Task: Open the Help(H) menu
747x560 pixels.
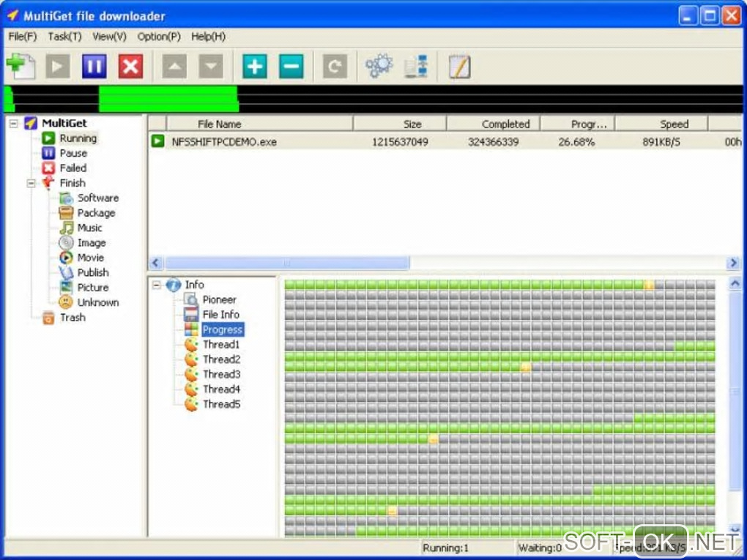Action: [x=208, y=37]
